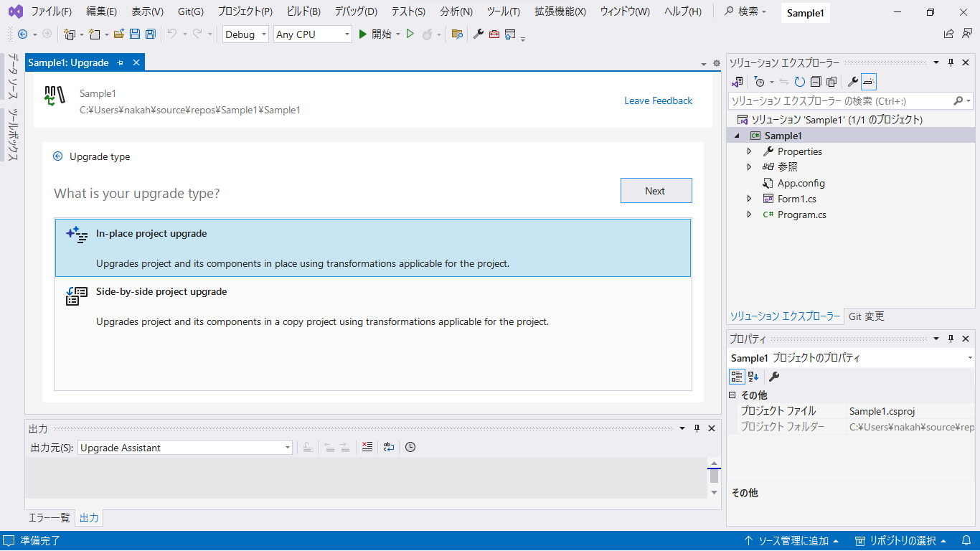This screenshot has height=551, width=980.
Task: Click the output panel vertical scrollbar thumb
Action: click(714, 476)
